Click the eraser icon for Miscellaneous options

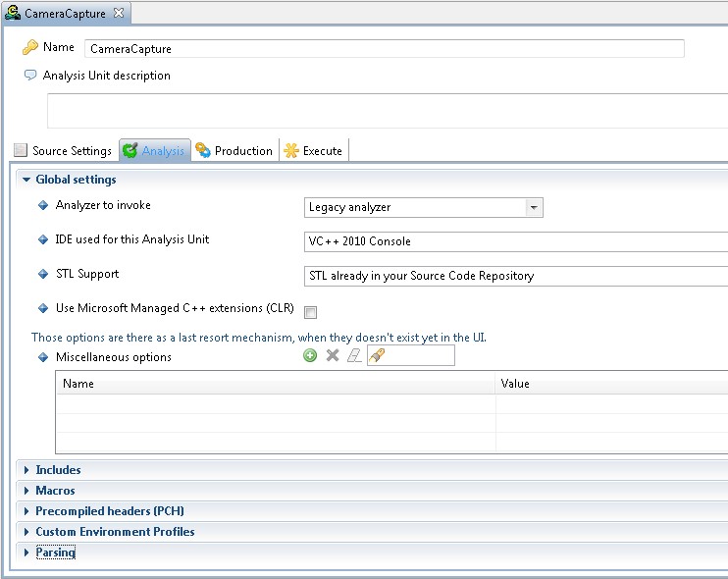[354, 356]
